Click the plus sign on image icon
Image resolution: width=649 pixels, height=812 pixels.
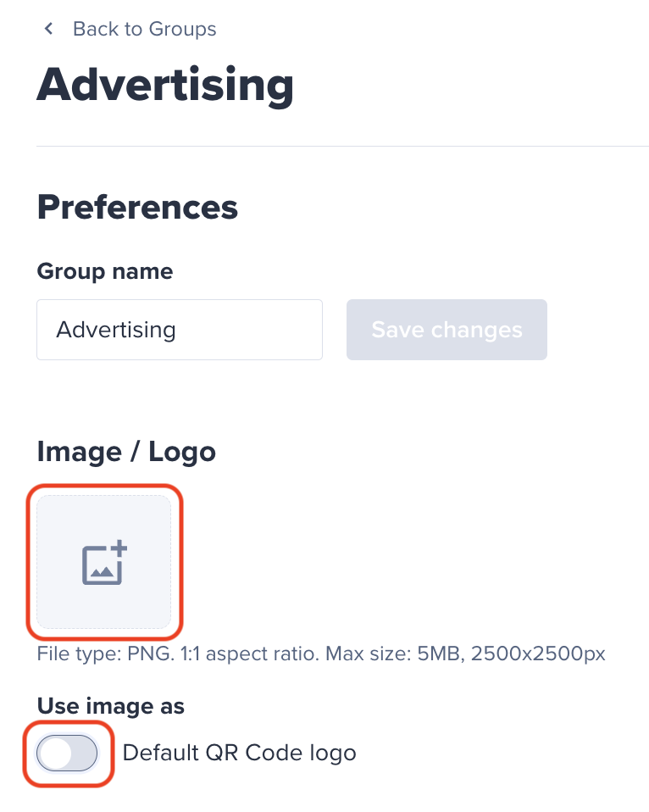point(119,548)
